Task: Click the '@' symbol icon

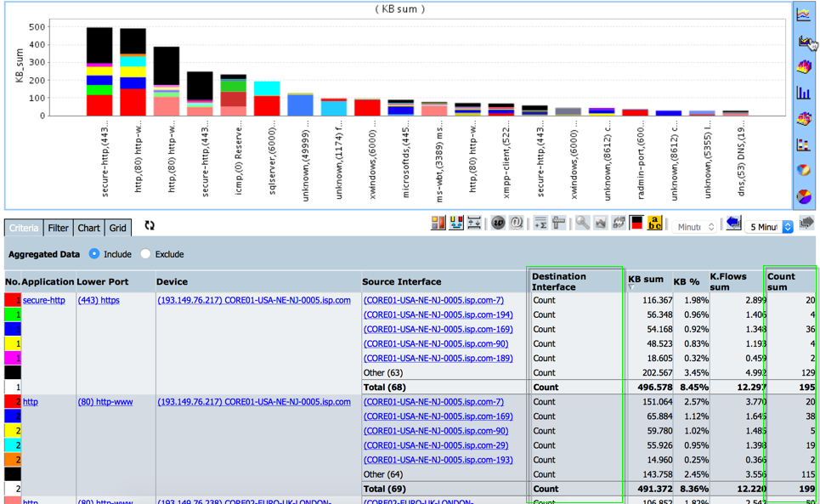Action: (x=516, y=224)
